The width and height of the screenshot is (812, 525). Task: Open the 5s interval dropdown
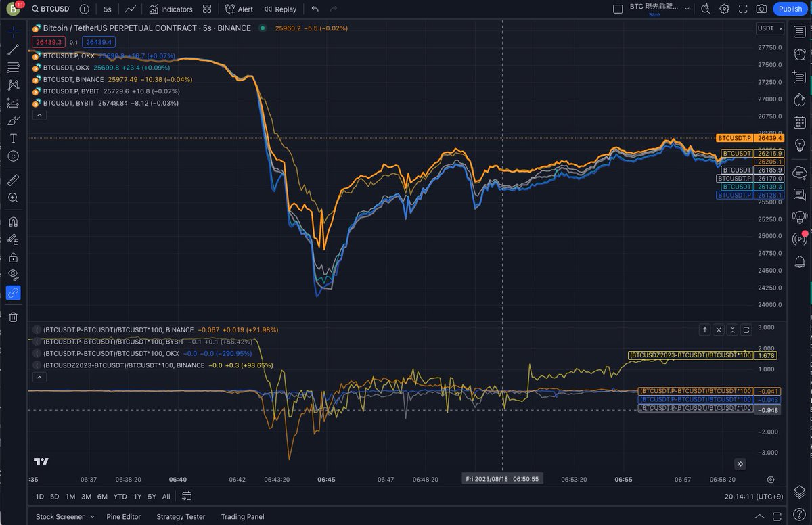tap(107, 9)
